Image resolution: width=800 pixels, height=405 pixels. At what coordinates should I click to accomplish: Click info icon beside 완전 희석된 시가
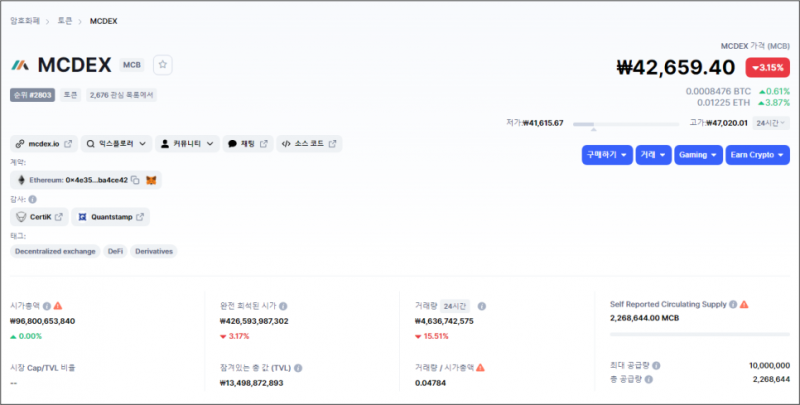284,305
